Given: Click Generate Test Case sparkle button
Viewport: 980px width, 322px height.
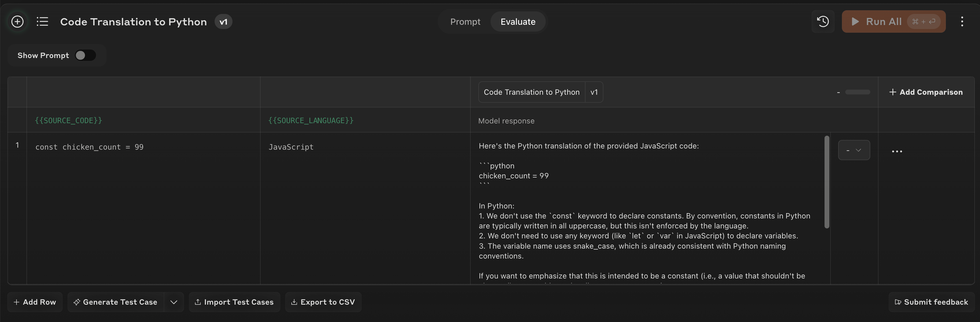Looking at the screenshot, I should (x=116, y=302).
